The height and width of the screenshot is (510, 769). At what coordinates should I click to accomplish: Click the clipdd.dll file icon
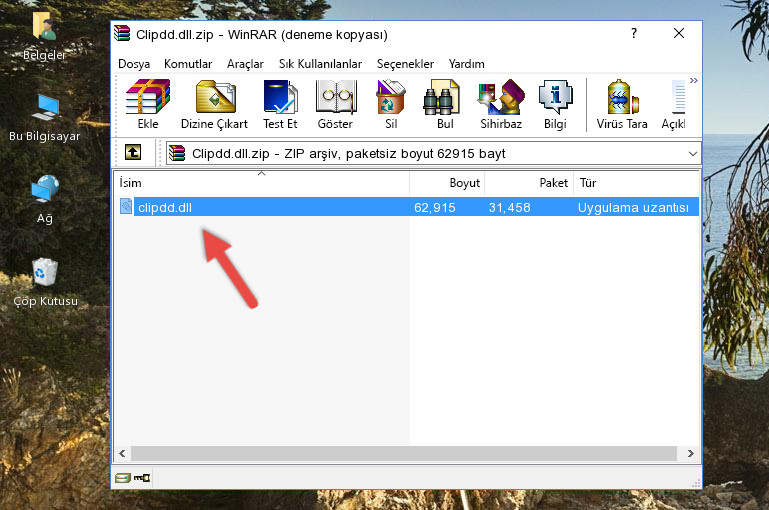pos(126,206)
